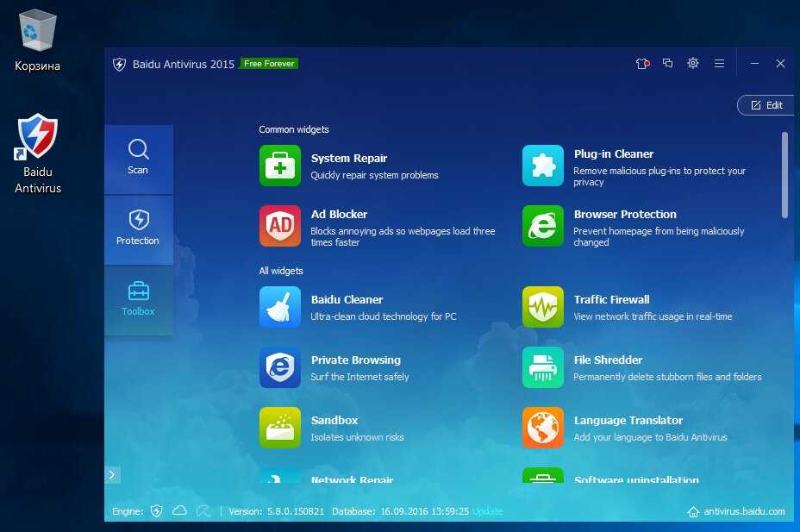Screen dimensions: 800x532
Task: Open the Private Browsing icon
Action: point(280,367)
